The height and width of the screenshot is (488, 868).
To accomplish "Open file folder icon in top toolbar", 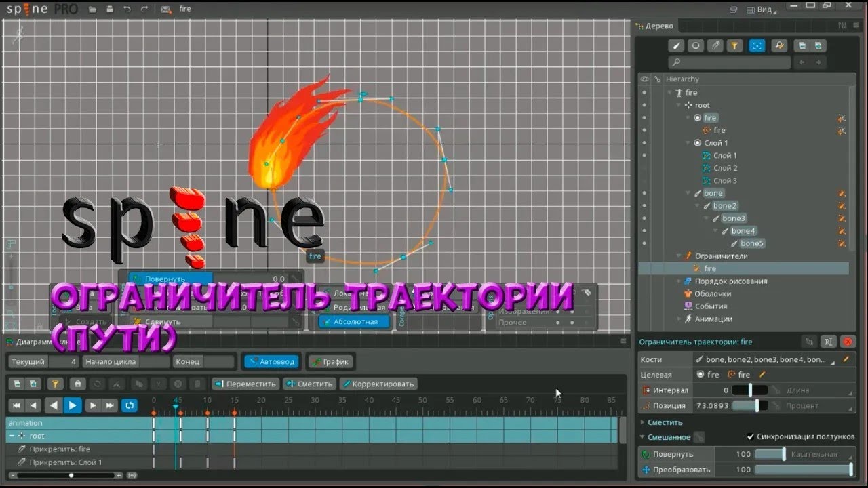I will pyautogui.click(x=92, y=9).
